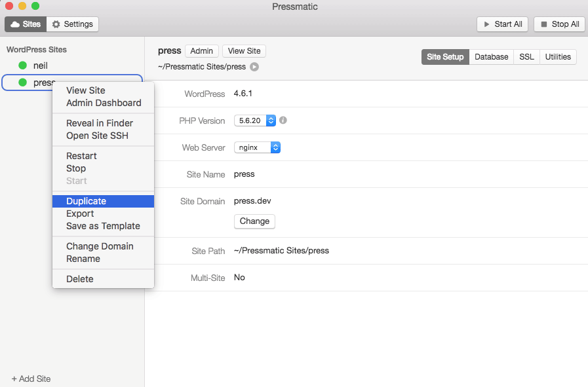
Task: Click the WordPress version 4.6.1 text
Action: coord(243,93)
